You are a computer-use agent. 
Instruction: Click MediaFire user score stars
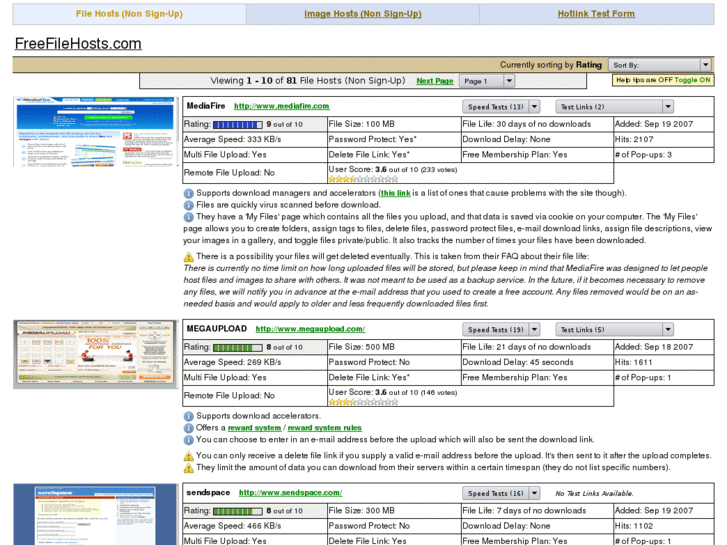click(363, 179)
